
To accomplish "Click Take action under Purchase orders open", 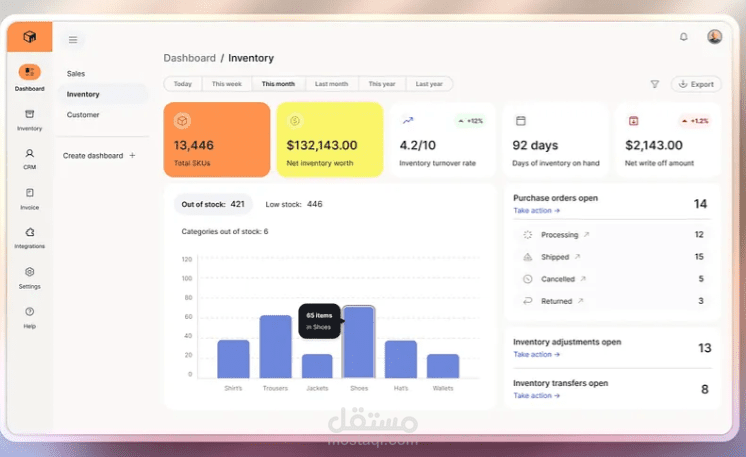I will (537, 210).
